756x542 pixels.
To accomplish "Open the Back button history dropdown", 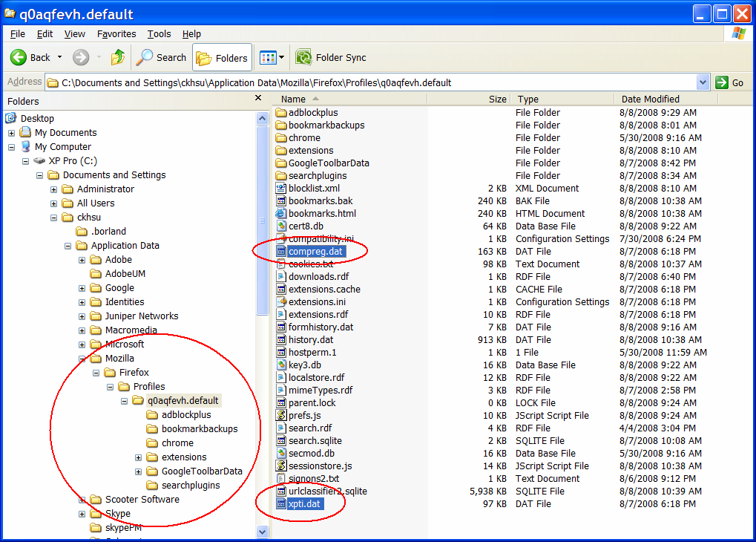I will [x=60, y=57].
